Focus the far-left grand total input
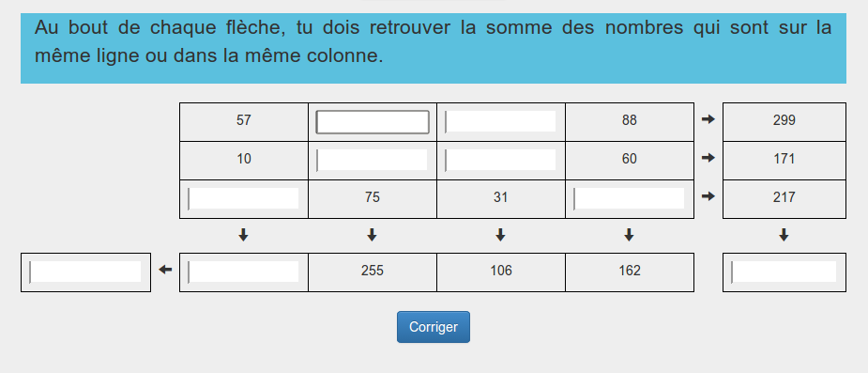The image size is (868, 373). [x=85, y=272]
